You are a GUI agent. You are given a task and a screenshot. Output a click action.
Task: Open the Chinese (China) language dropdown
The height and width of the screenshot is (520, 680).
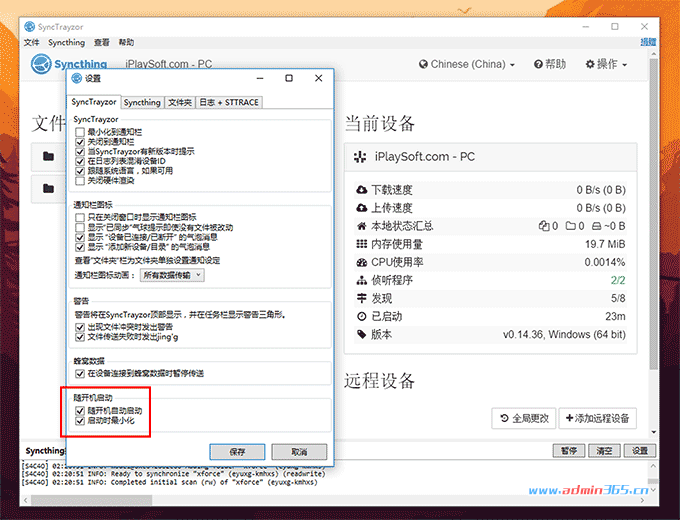tap(467, 64)
